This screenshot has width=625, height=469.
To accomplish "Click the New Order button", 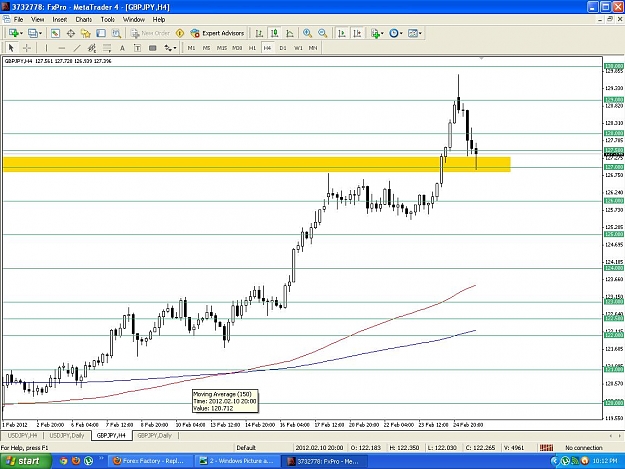I will [x=151, y=33].
